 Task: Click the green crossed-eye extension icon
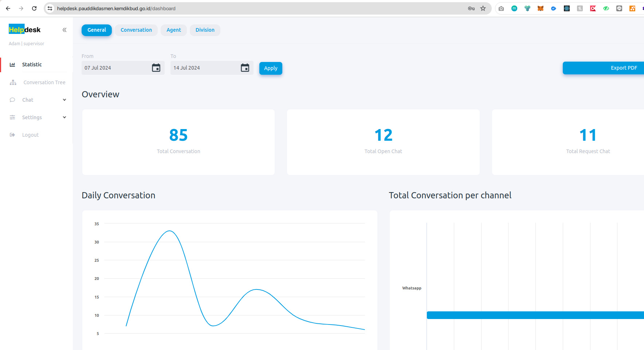point(606,8)
